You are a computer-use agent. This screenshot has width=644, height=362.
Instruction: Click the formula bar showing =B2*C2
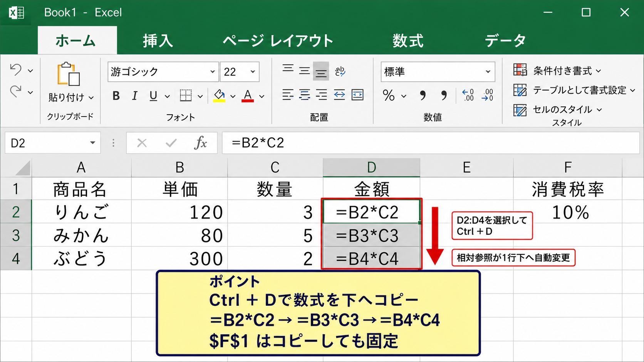tap(431, 143)
